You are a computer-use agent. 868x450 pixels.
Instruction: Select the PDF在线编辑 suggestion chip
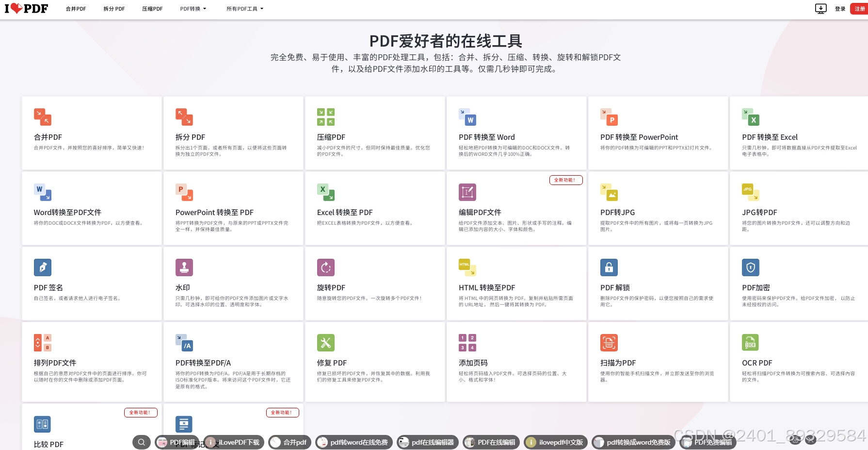[491, 442]
